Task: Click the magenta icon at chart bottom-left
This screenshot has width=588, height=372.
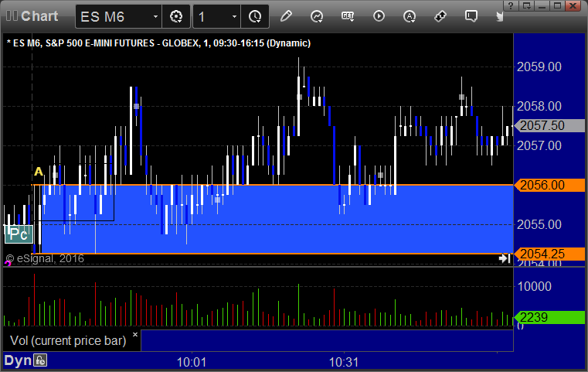Action: click(8, 264)
